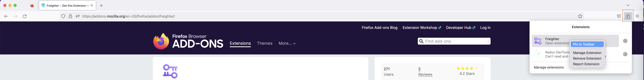Go back to previous page
Viewport: 644px width, 80px height.
(6, 16)
